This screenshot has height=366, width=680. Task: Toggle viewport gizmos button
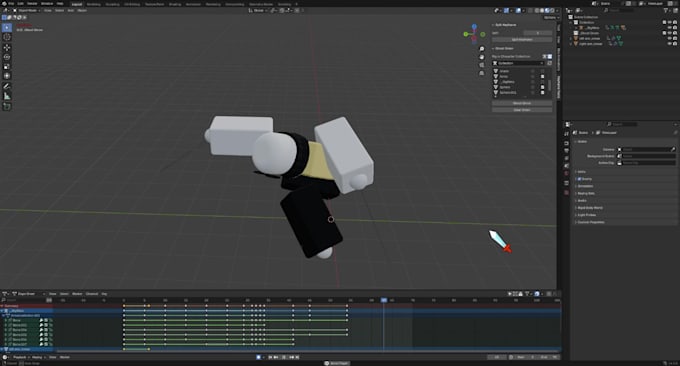[506, 10]
